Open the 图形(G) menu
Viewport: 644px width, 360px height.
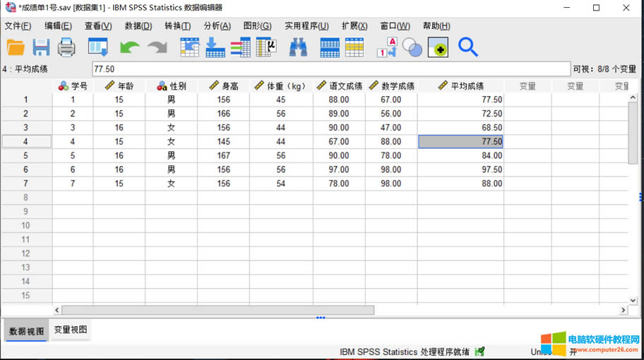point(257,26)
